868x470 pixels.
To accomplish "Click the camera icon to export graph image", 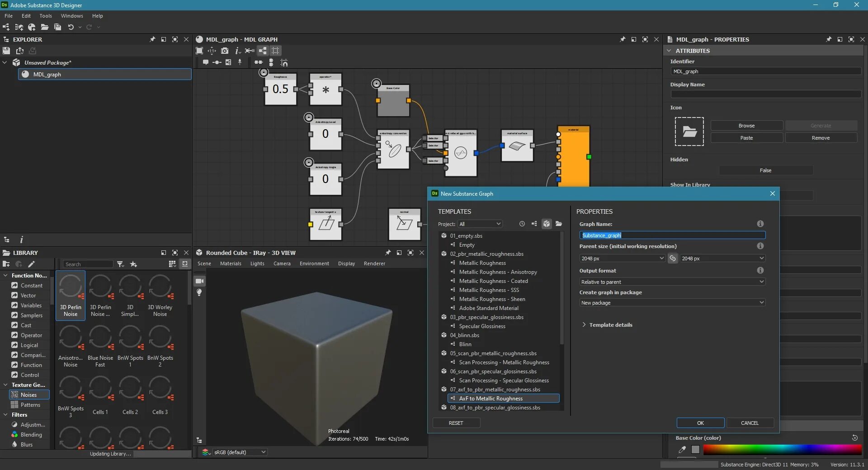I will [225, 51].
